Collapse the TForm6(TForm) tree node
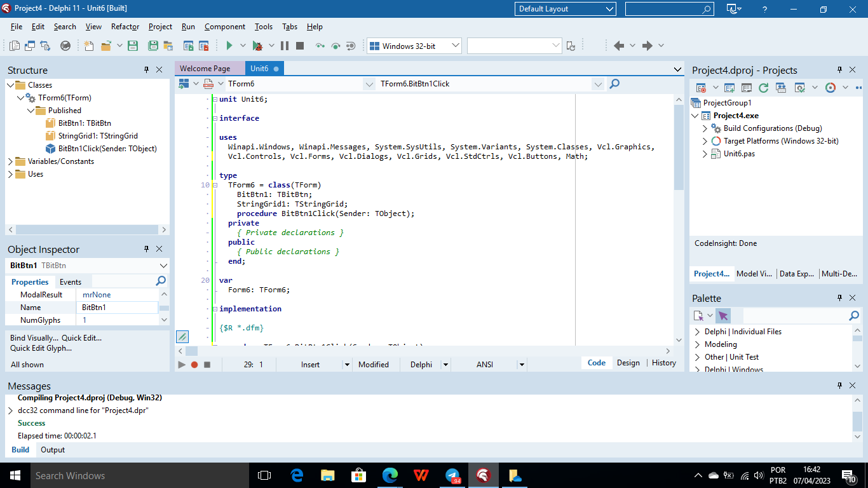Viewport: 868px width, 488px height. point(21,98)
